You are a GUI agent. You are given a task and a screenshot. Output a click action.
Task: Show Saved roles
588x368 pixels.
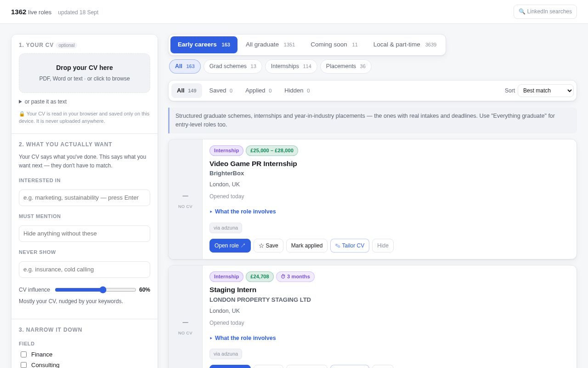(x=221, y=91)
